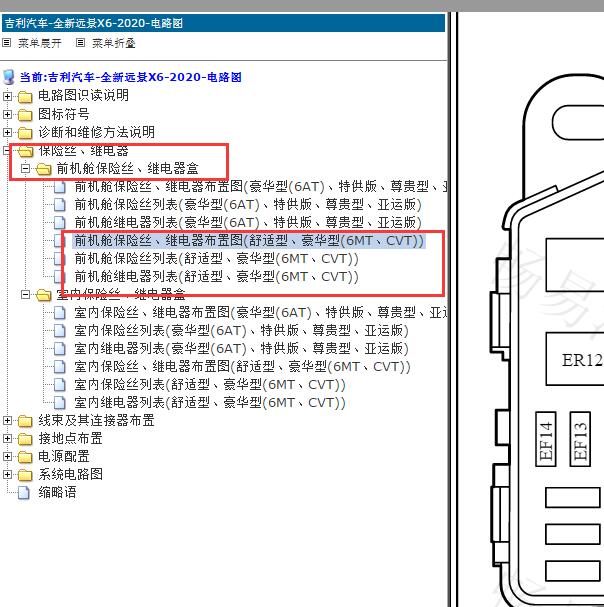604x607 pixels.
Task: Click the document icon of 缩略语
Action: 24,492
